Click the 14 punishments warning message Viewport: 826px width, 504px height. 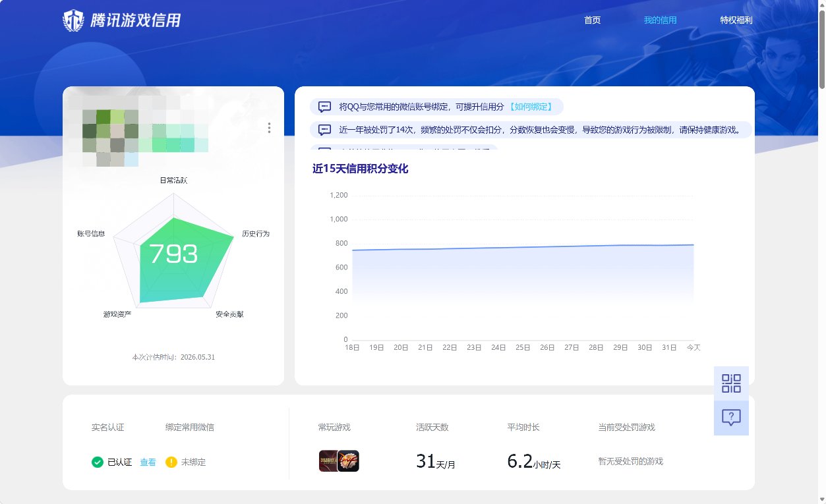coord(531,130)
